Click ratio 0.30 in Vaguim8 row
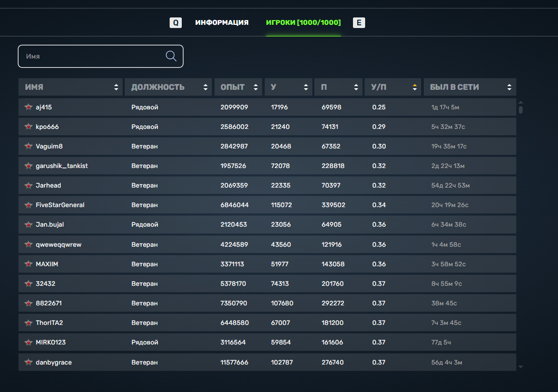Screen dimensions: 558x392 pyautogui.click(x=379, y=146)
